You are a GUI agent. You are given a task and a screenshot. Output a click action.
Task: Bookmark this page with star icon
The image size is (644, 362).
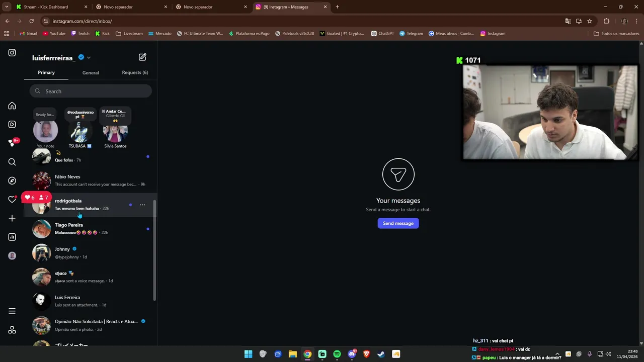click(x=590, y=21)
